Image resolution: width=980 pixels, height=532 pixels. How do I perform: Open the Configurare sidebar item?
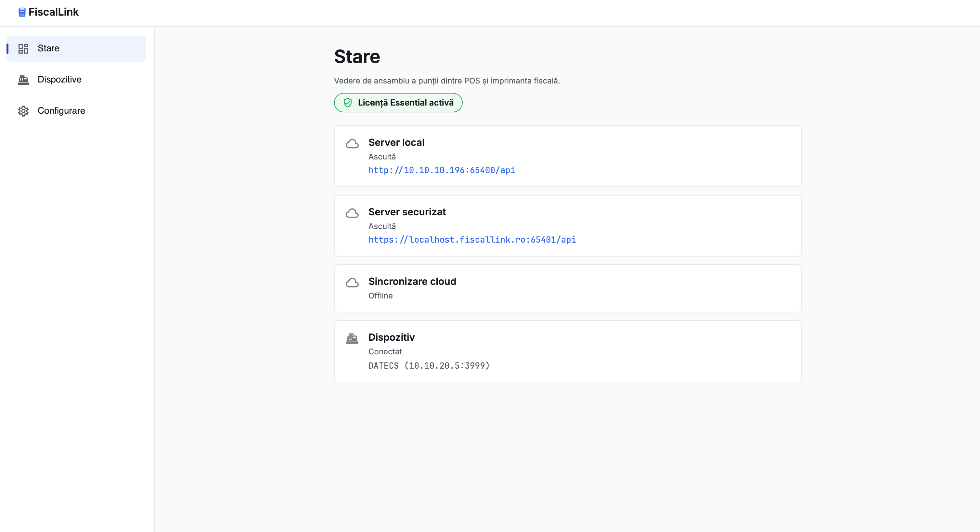[76, 111]
